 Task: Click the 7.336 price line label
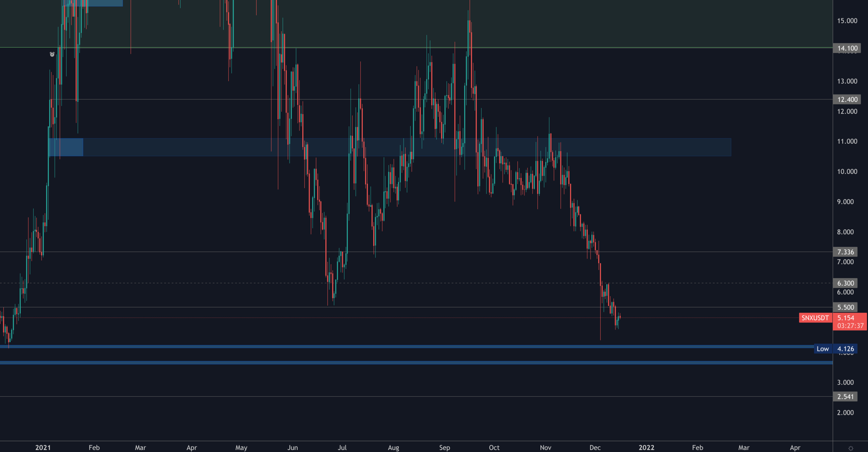[x=845, y=252]
